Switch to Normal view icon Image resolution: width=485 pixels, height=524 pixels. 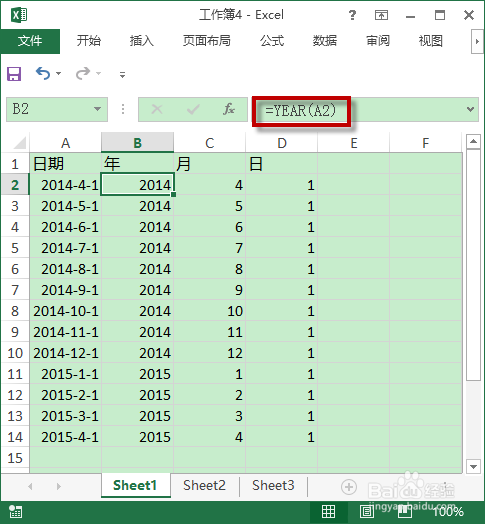[328, 512]
